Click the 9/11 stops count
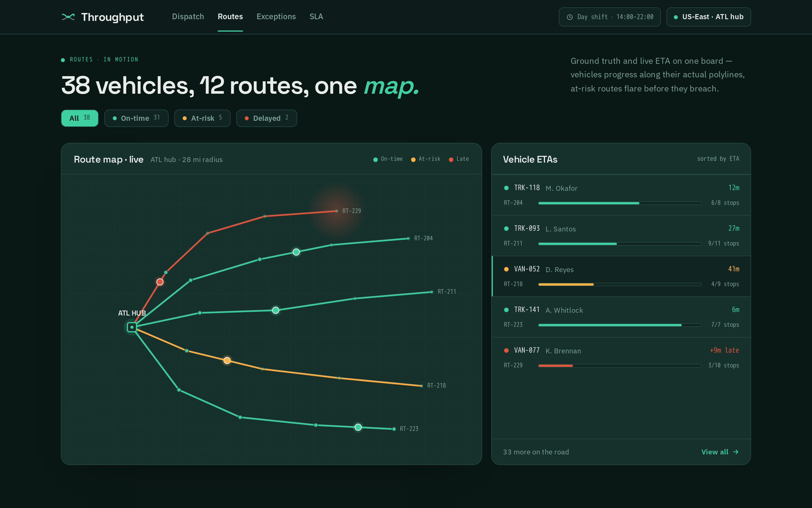812x508 pixels. pos(723,243)
